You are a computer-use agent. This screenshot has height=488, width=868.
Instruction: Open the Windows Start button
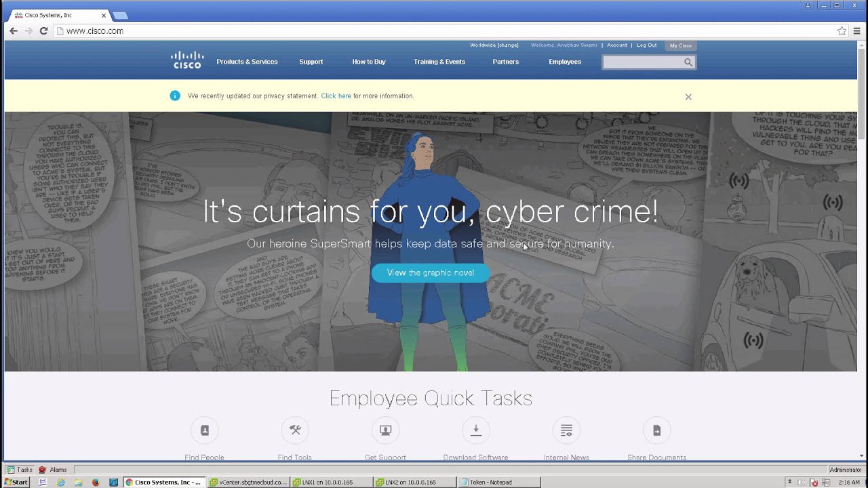[16, 483]
